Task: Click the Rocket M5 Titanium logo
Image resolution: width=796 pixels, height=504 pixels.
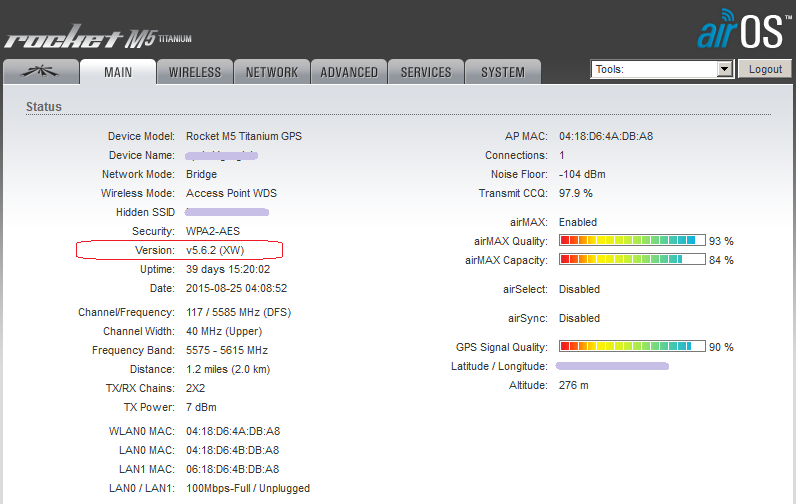Action: [98, 37]
